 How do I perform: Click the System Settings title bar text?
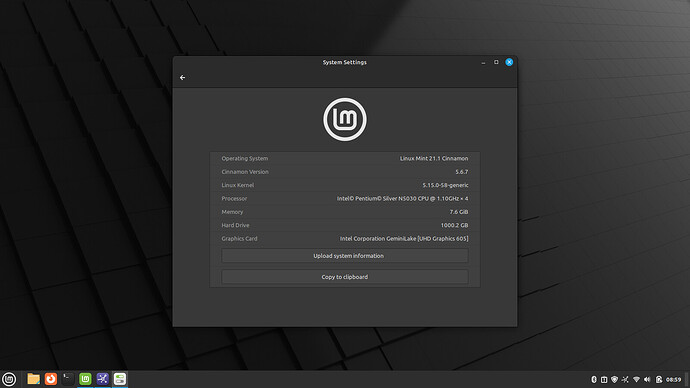click(x=345, y=62)
